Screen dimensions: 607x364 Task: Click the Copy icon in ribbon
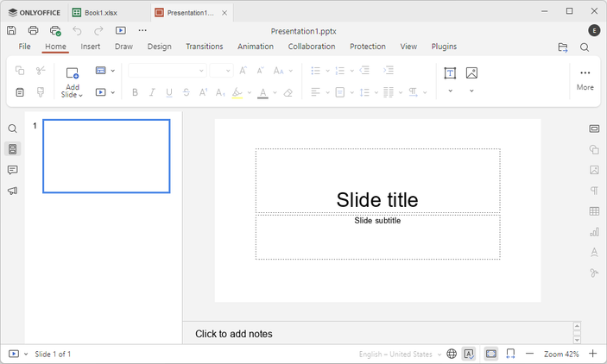20,71
